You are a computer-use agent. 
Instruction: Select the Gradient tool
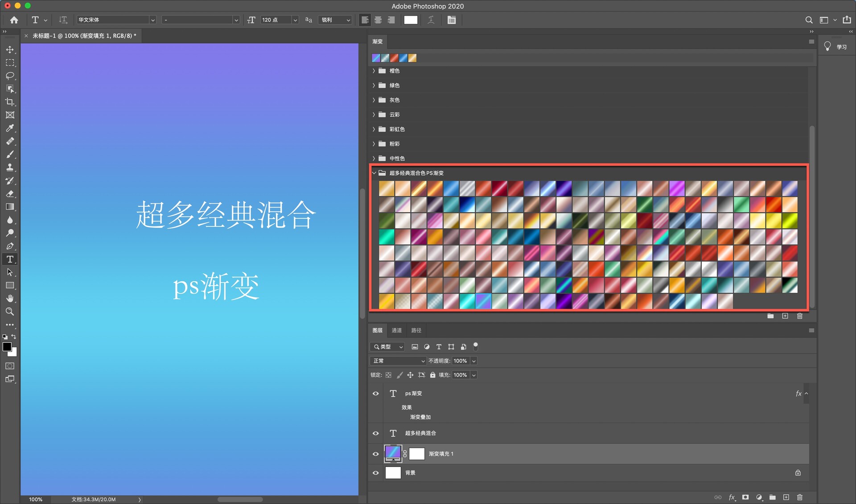pyautogui.click(x=10, y=207)
